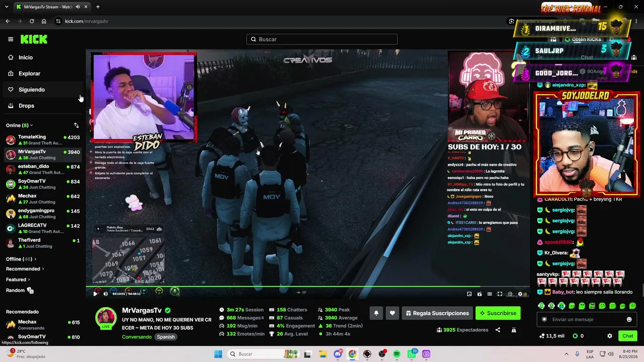644x362 pixels.
Task: Open WhatsApp from the taskbar
Action: pos(412,354)
